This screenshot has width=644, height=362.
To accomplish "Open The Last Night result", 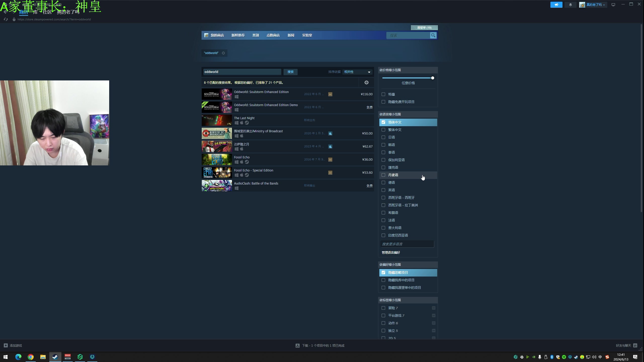I will tap(288, 120).
